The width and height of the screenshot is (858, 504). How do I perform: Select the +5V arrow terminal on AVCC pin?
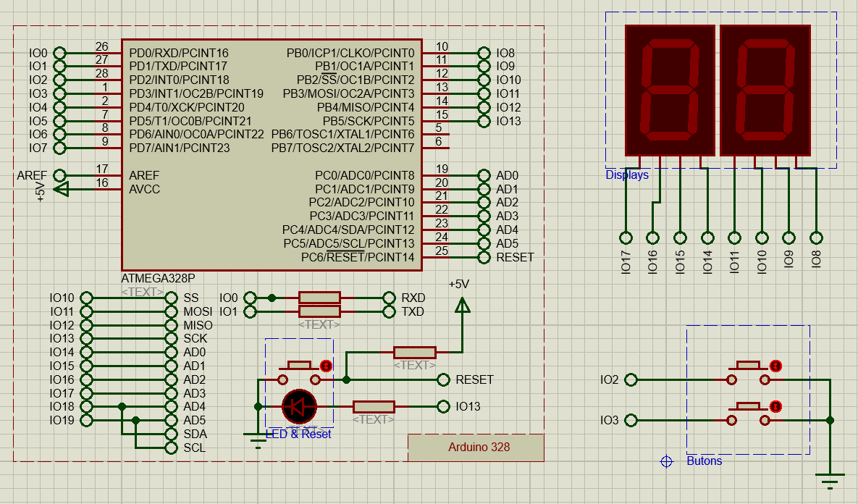61,189
